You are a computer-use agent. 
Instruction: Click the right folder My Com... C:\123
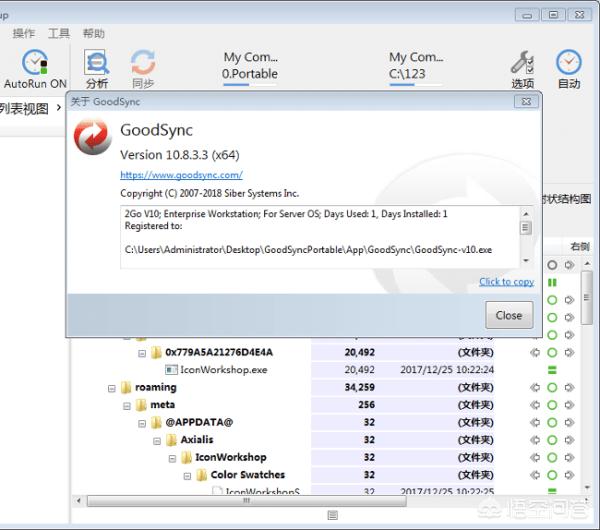coord(416,66)
